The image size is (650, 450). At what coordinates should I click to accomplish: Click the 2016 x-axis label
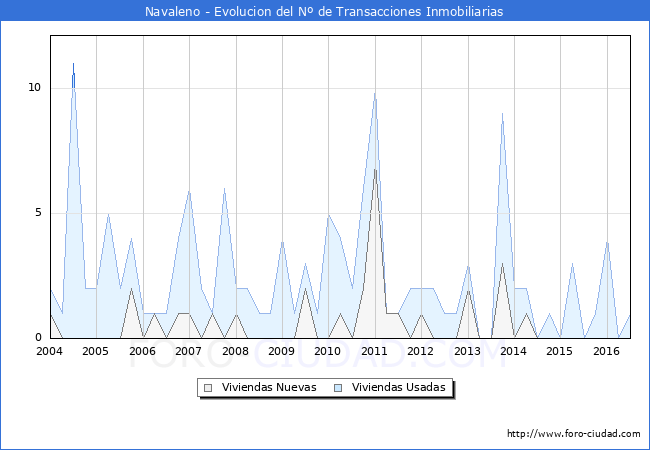pos(606,351)
